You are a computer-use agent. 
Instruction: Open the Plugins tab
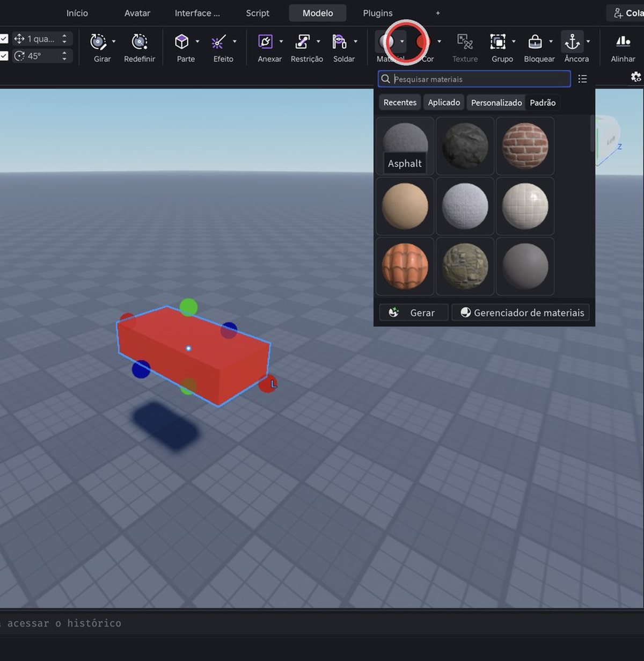(x=378, y=13)
